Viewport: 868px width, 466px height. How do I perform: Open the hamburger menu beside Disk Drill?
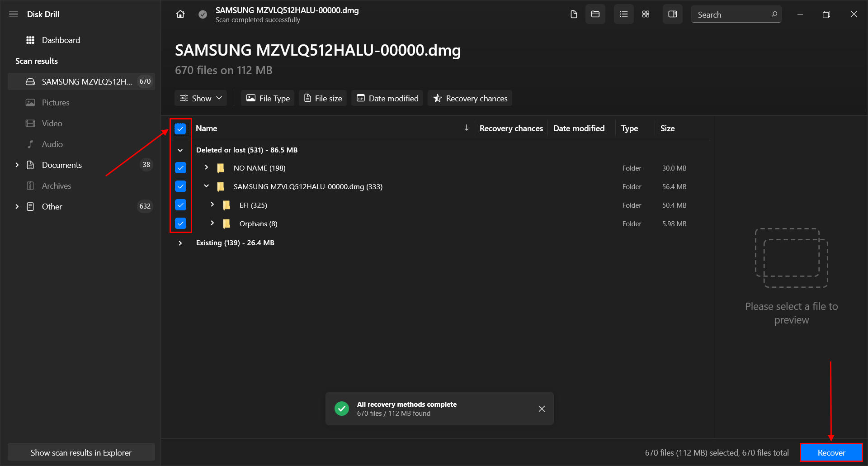point(14,14)
